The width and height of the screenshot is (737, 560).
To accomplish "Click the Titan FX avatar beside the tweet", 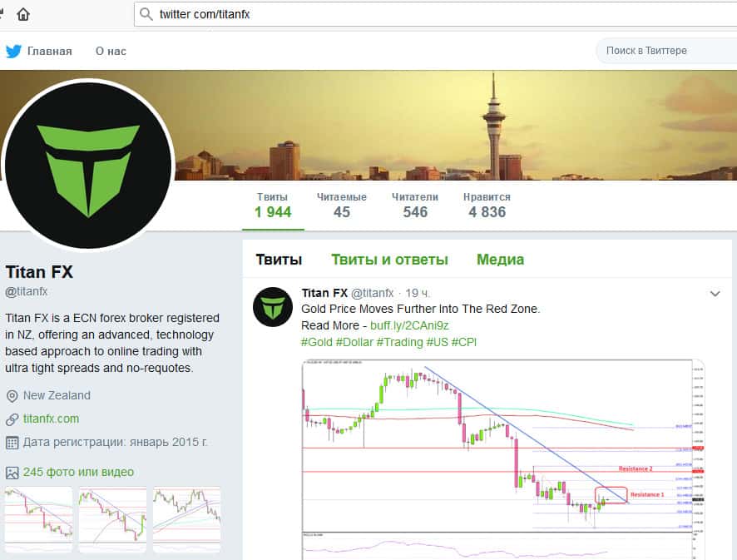I will 273,306.
